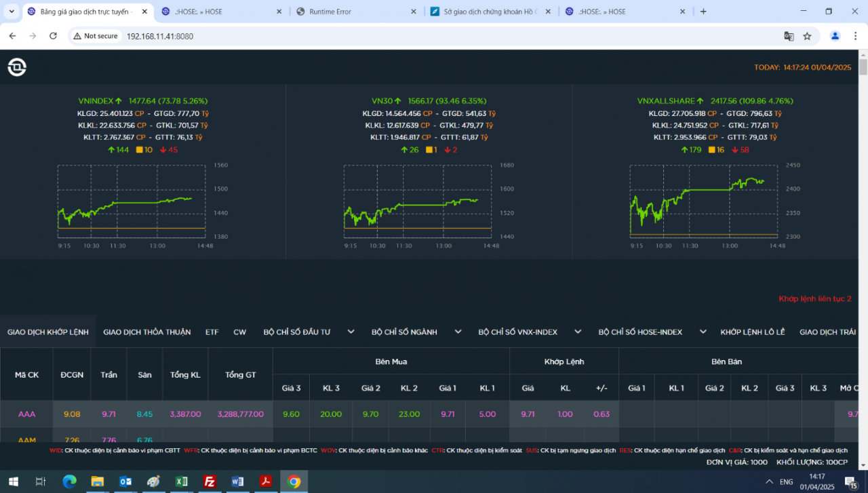Screen dimensions: 868x493
Task: Open Google Translate icon in address bar
Action: (789, 36)
